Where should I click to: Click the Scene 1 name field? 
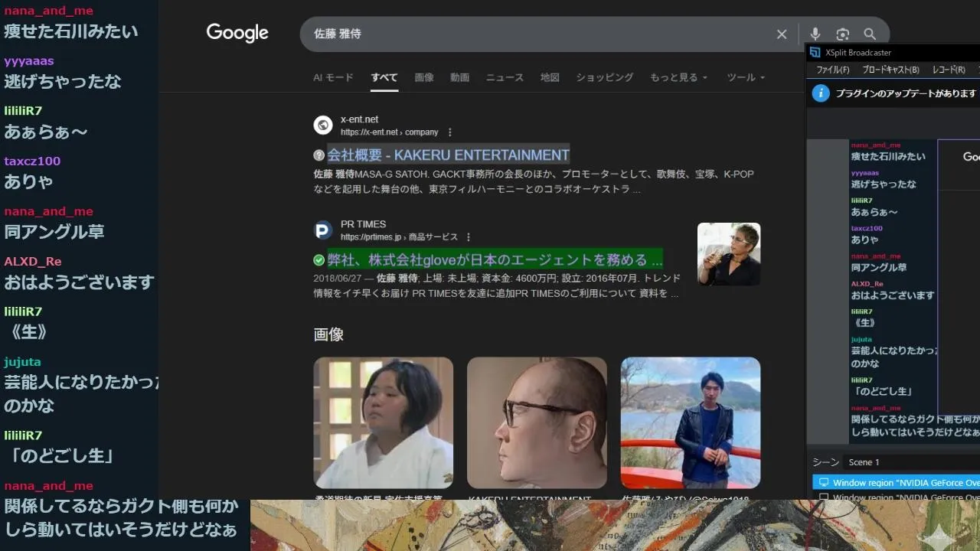(910, 462)
